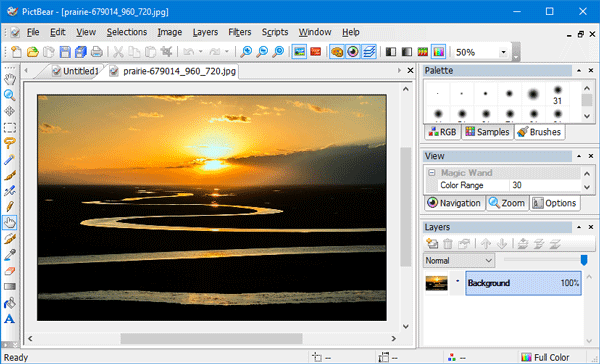Switch to the Untitled1 document tab
The width and height of the screenshot is (600, 364).
coord(76,71)
